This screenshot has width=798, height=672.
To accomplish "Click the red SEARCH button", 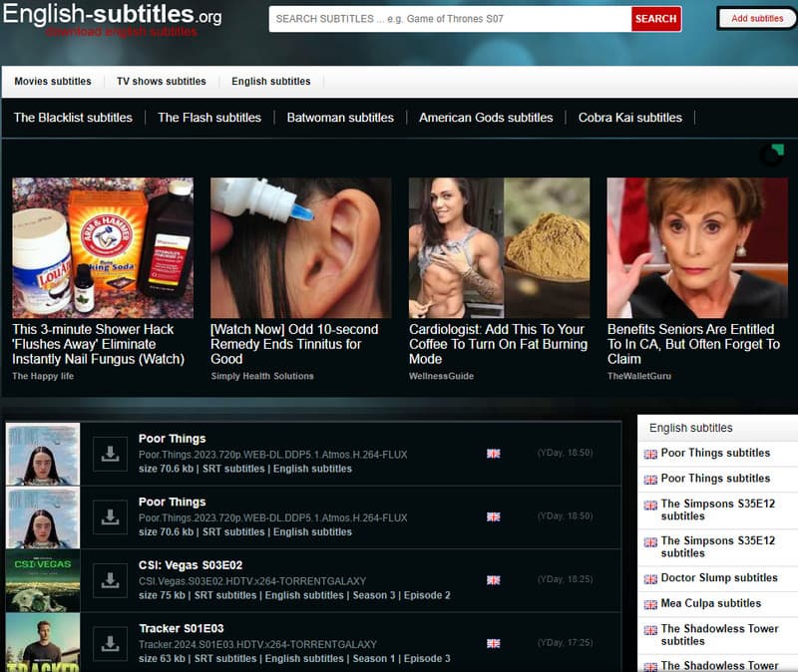I will click(656, 19).
